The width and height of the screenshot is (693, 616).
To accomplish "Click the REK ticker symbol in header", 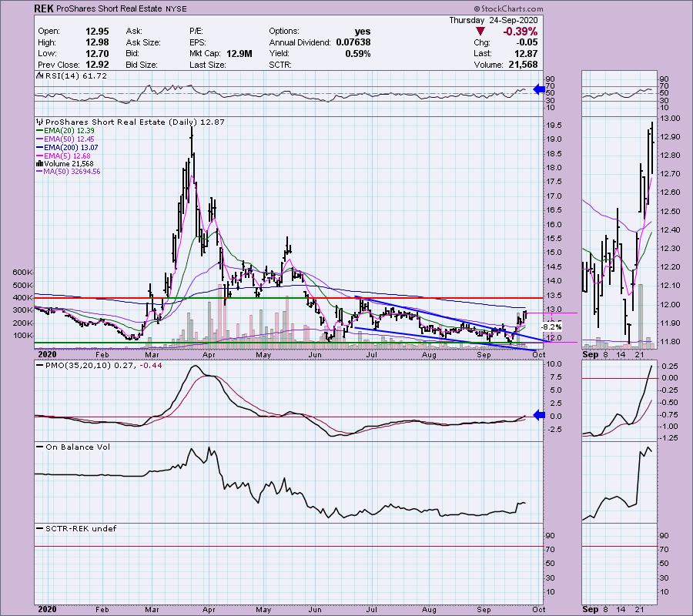I will point(44,8).
